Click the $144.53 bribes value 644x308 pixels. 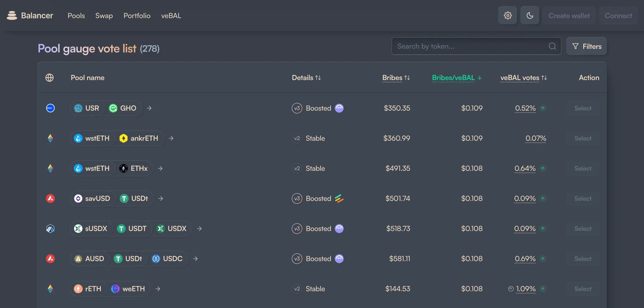(398, 289)
